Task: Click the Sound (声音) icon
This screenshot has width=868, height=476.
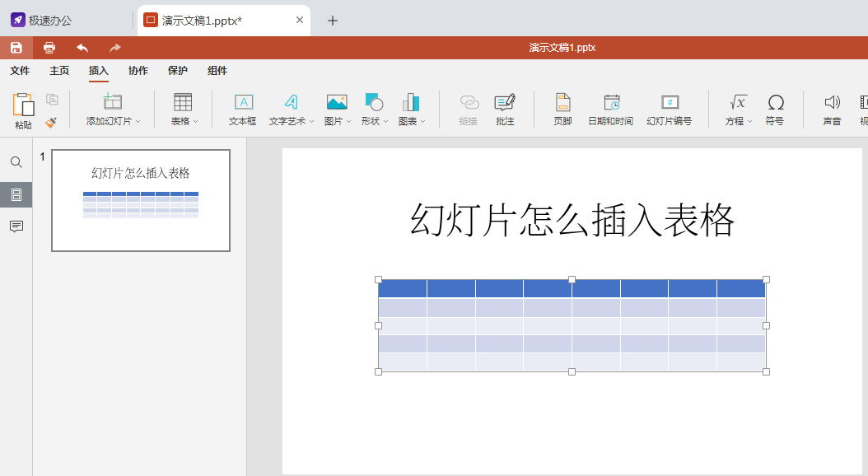Action: (x=832, y=102)
